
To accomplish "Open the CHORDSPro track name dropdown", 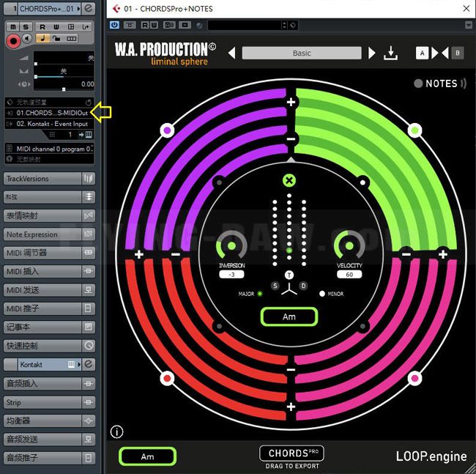I will click(x=78, y=9).
